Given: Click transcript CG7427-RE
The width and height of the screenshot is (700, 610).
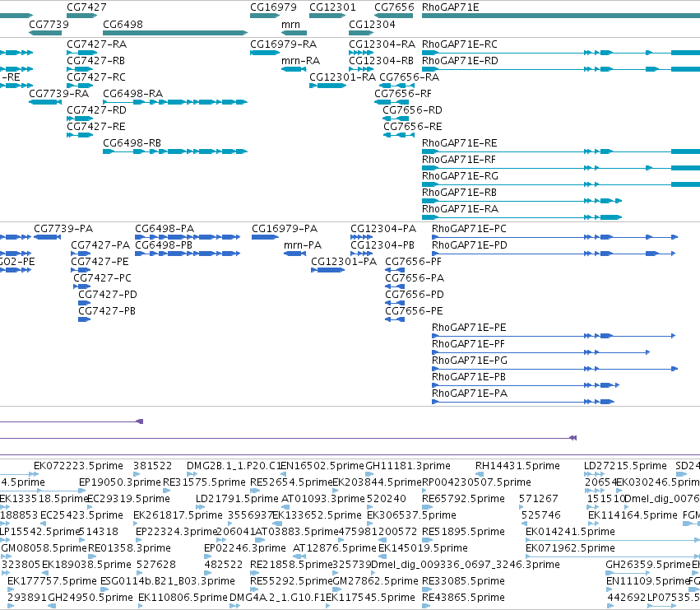Looking at the screenshot, I should click(x=80, y=135).
